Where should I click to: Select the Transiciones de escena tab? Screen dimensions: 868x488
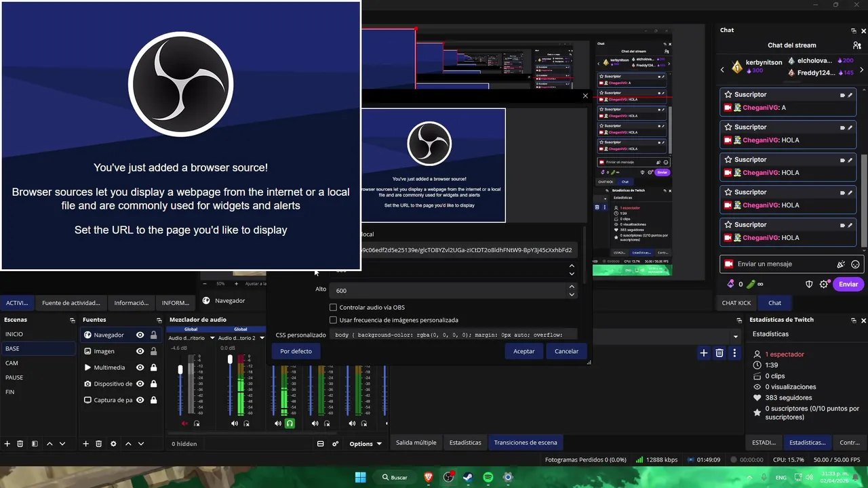coord(526,443)
